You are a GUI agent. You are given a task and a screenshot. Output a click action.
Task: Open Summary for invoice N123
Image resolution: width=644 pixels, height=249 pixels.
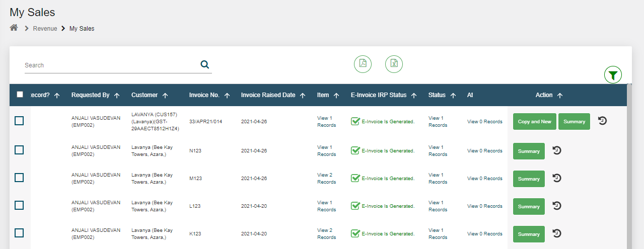click(x=529, y=151)
